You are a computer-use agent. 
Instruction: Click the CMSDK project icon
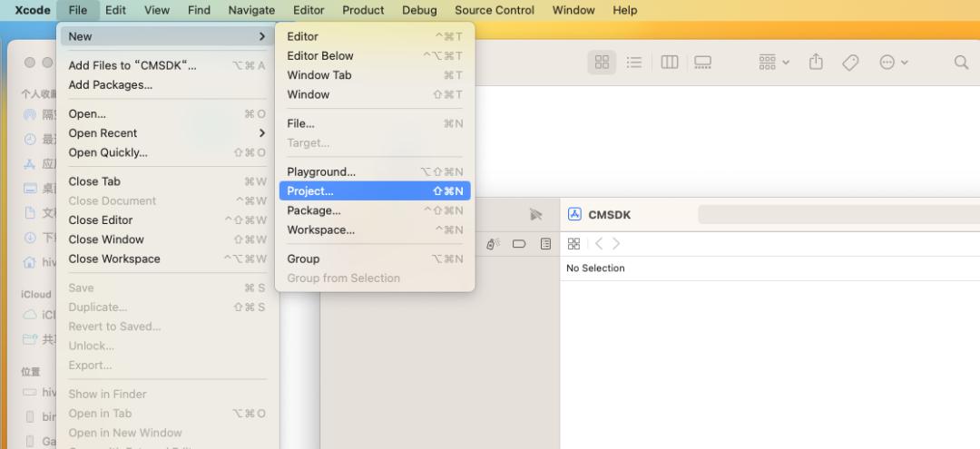click(574, 214)
